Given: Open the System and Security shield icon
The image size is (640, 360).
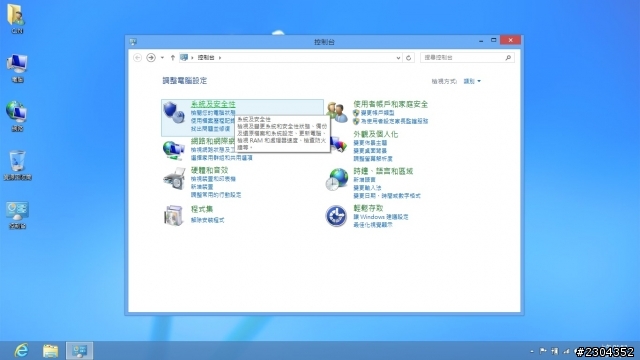Looking at the screenshot, I should tap(174, 112).
